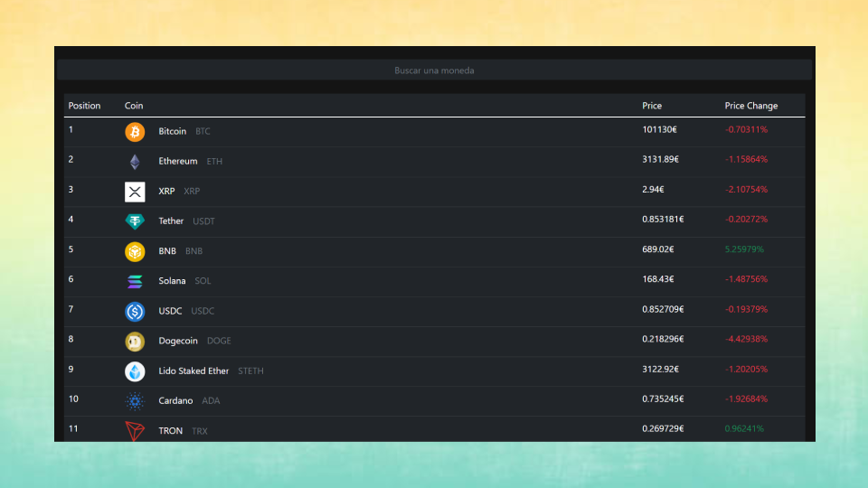Click the Lido Staked Ether icon

[x=135, y=371]
